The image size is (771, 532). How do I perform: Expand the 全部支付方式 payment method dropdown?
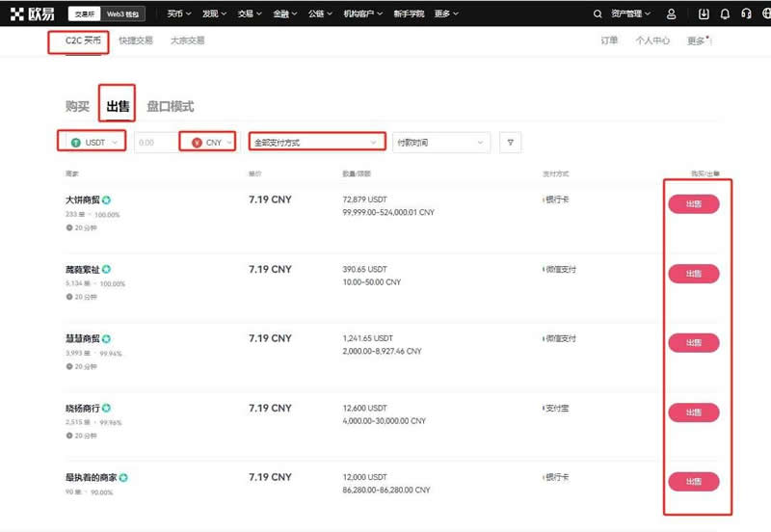[x=316, y=143]
